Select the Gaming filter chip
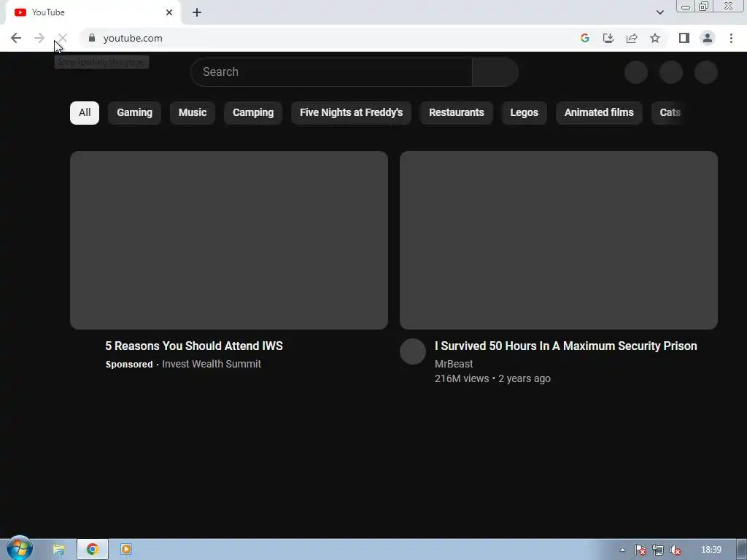Viewport: 747px width, 560px height. click(x=134, y=113)
